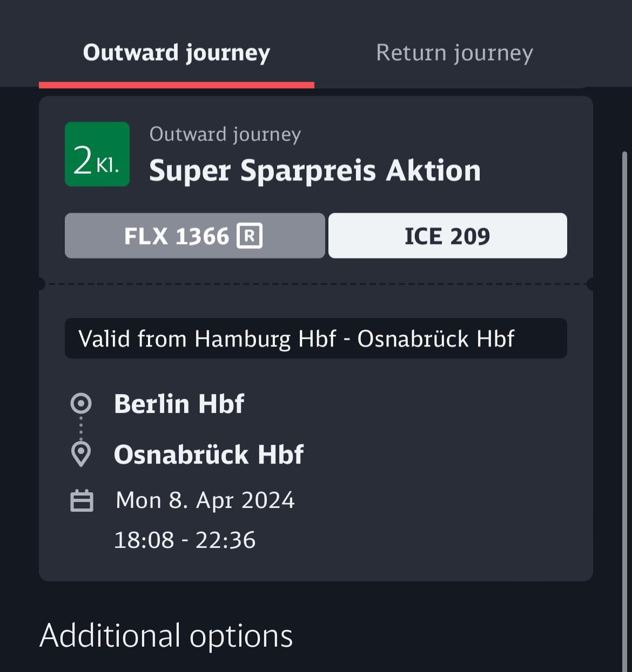Click the Super Sparpreis Aktion title

pos(315,171)
